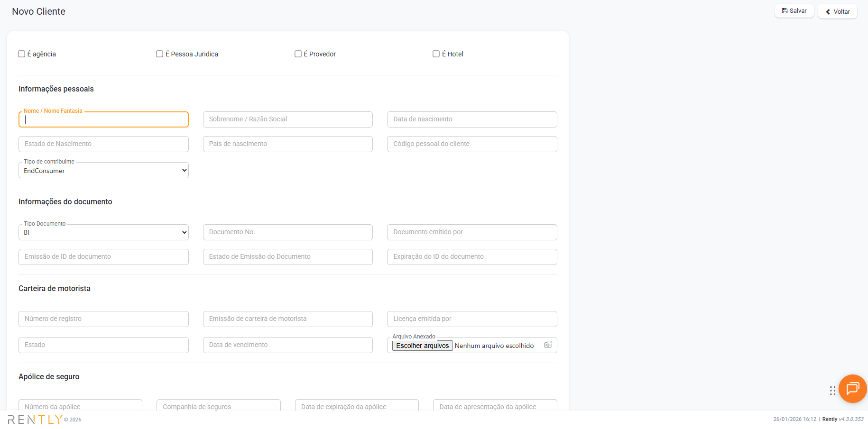Screen dimensions: 868x429
Task: Click the Código pessoal do cliente field
Action: pyautogui.click(x=471, y=144)
